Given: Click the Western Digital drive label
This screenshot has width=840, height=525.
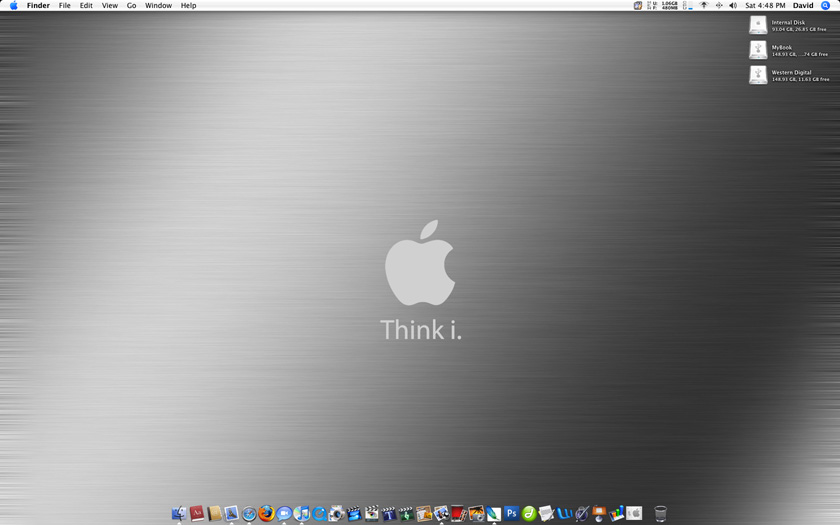Looking at the screenshot, I should tap(791, 72).
